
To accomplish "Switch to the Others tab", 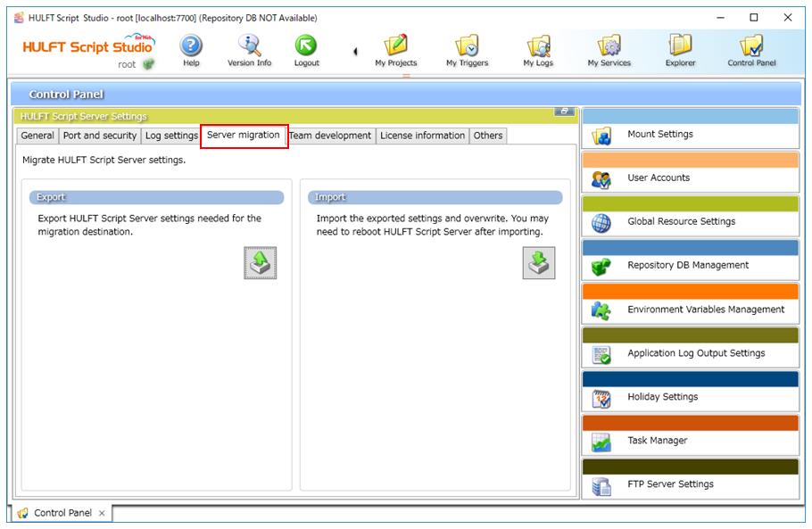I will (488, 136).
